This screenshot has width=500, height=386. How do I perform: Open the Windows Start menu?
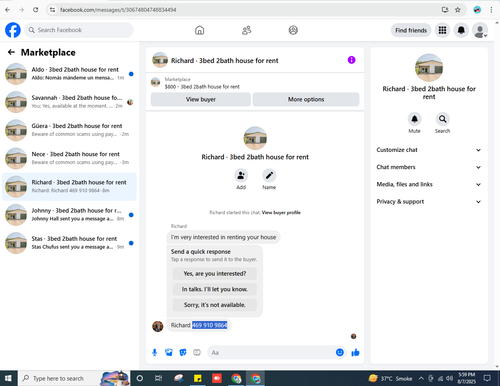pos(8,378)
